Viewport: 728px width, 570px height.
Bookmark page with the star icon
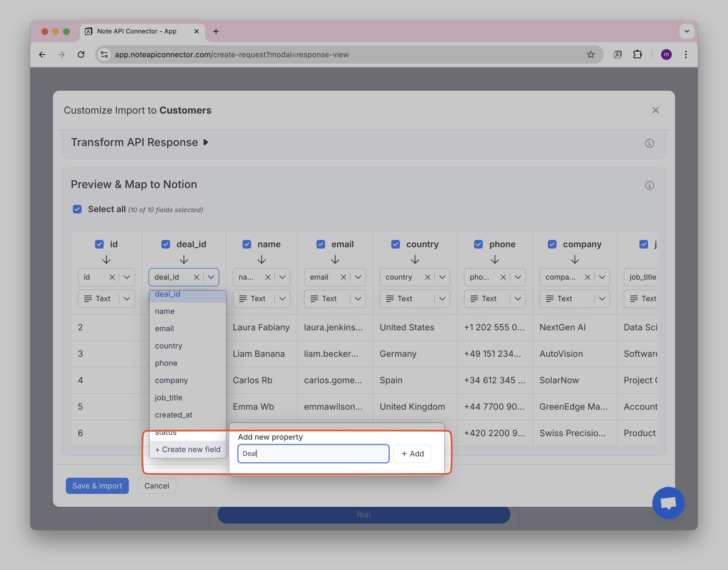point(590,55)
